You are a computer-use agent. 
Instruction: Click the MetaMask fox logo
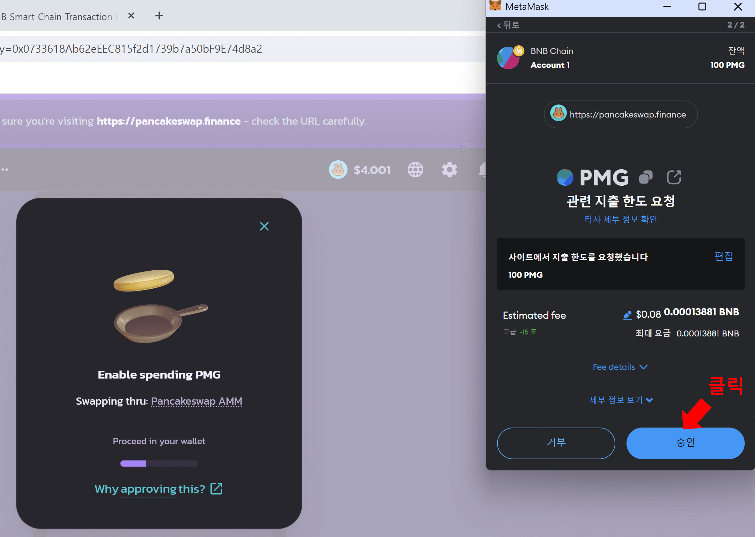click(495, 6)
